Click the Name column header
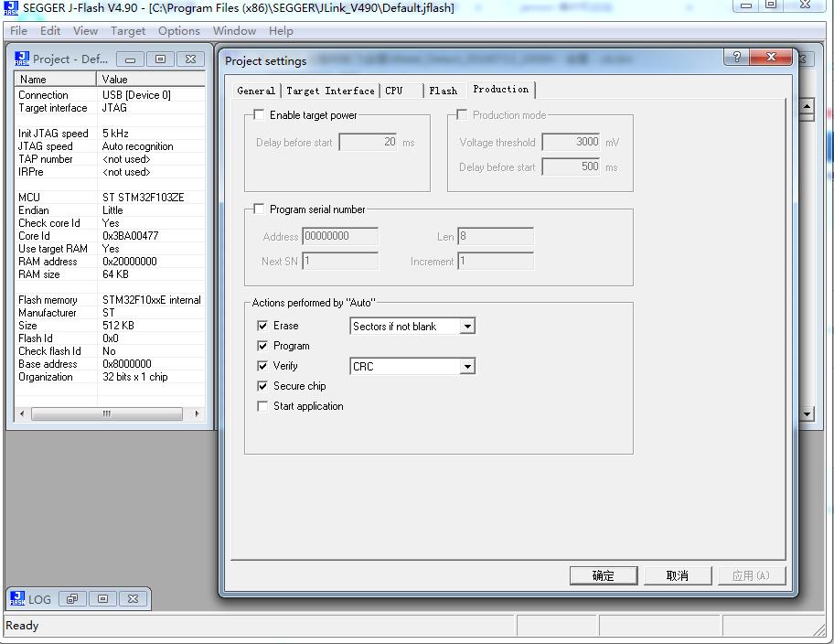 [x=55, y=80]
